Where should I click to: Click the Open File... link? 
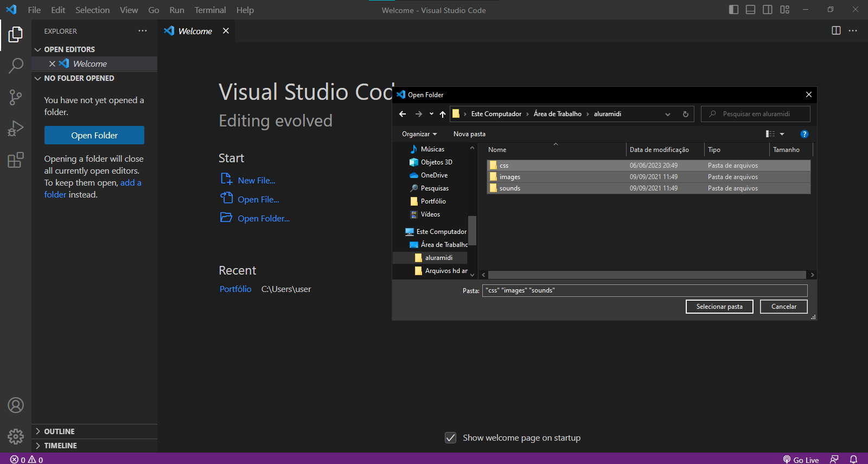[x=258, y=199]
